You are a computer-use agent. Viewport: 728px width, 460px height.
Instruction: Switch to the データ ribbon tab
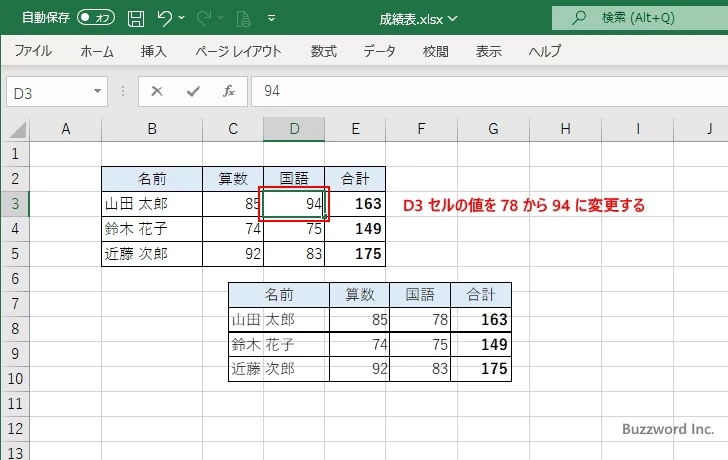tap(379, 52)
